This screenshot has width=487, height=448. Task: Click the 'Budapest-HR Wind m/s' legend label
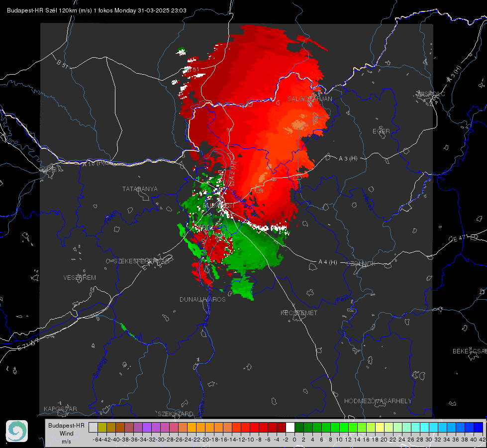tap(66, 434)
